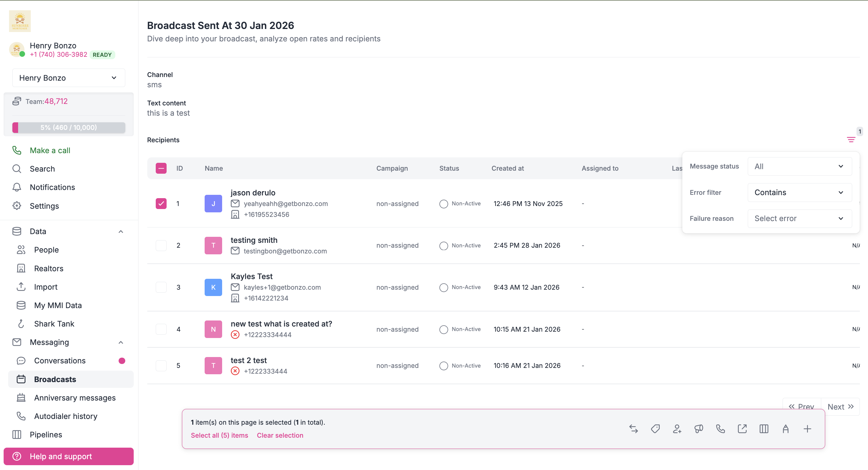Click Clear selection link
868x470 pixels.
(280, 435)
